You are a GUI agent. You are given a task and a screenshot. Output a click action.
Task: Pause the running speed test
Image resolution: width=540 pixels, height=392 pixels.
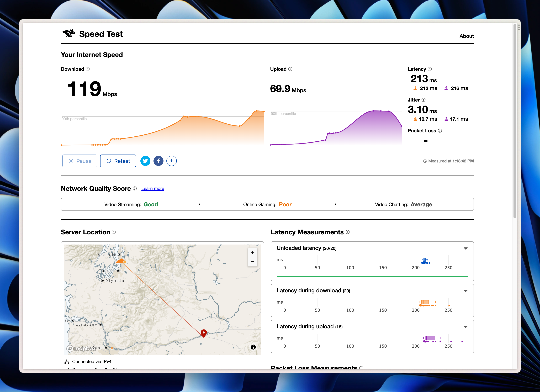80,161
